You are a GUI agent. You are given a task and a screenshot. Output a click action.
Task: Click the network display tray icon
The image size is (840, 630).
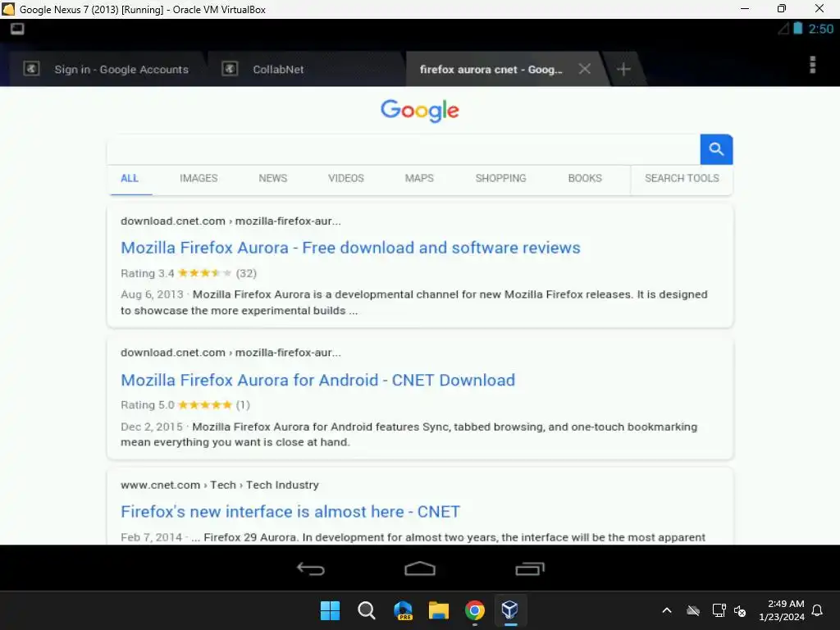719,610
